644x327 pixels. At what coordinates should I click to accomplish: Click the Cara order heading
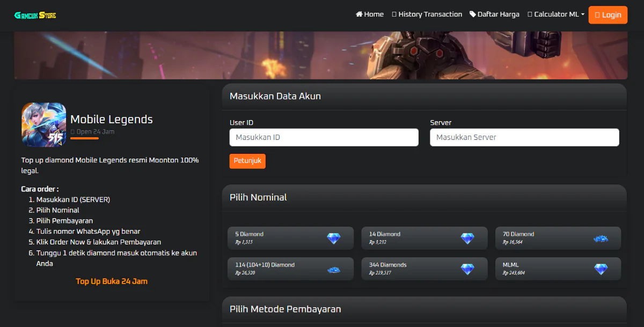(x=40, y=189)
